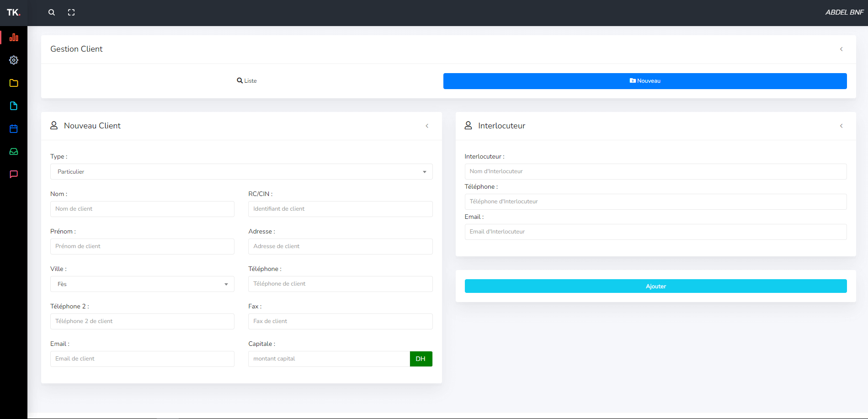Screen dimensions: 868x419
Task: Open the yellow folder sidebar icon
Action: [x=14, y=83]
